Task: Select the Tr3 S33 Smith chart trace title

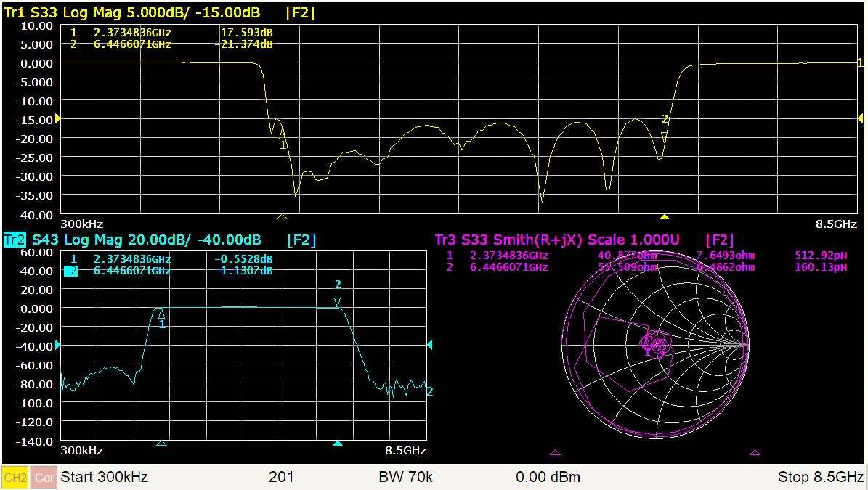Action: 557,240
